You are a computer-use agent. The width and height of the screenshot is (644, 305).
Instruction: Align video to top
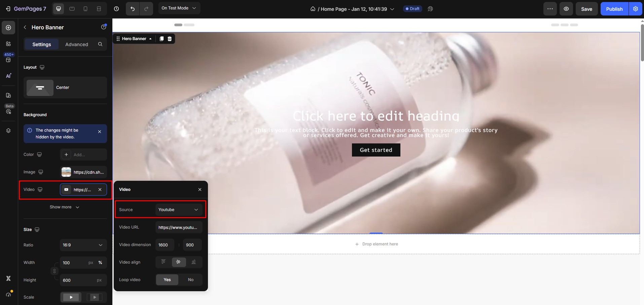164,262
